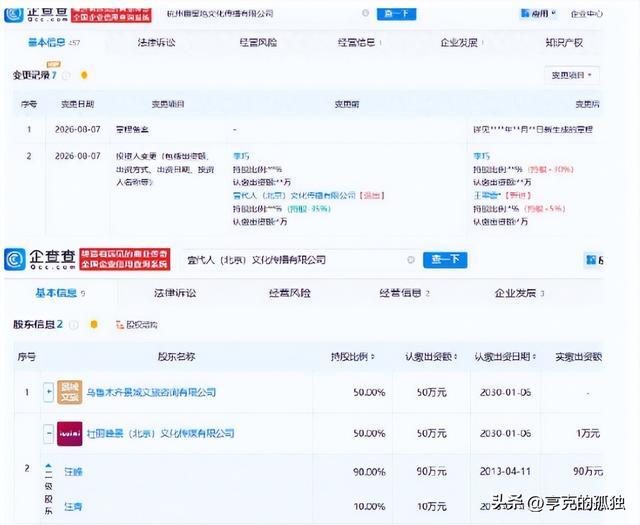The height and width of the screenshot is (525, 640).
Task: Open the lower 法律诉讼 tab
Action: click(x=175, y=293)
